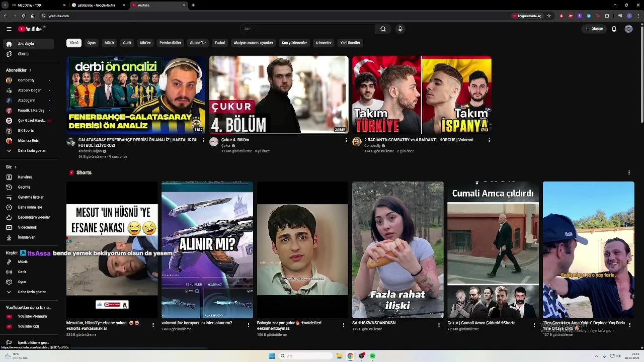Click Uygulamada aç in the address bar

click(x=527, y=16)
